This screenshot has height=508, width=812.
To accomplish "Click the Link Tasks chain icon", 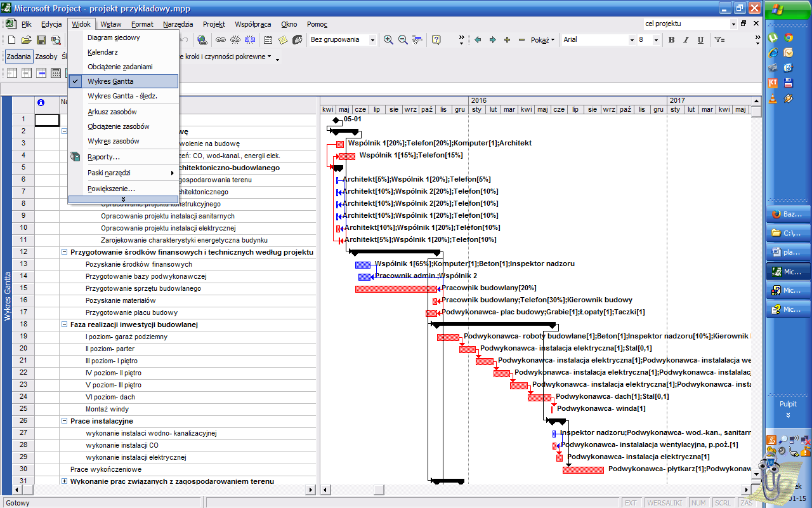I will [x=221, y=40].
